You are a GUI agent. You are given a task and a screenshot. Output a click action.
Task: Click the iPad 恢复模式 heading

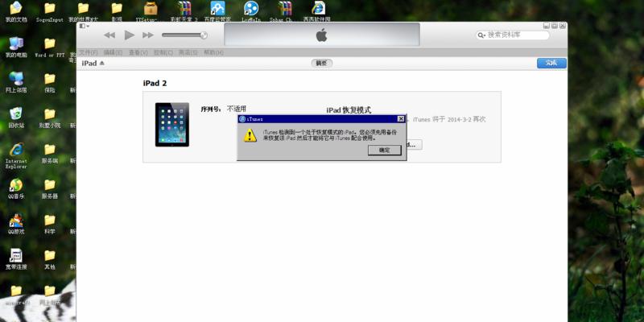[x=349, y=110]
